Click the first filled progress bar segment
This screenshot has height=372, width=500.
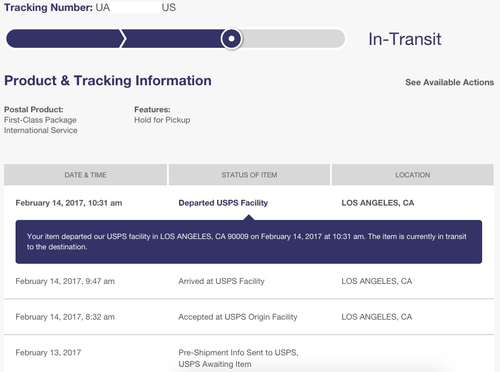(x=64, y=39)
